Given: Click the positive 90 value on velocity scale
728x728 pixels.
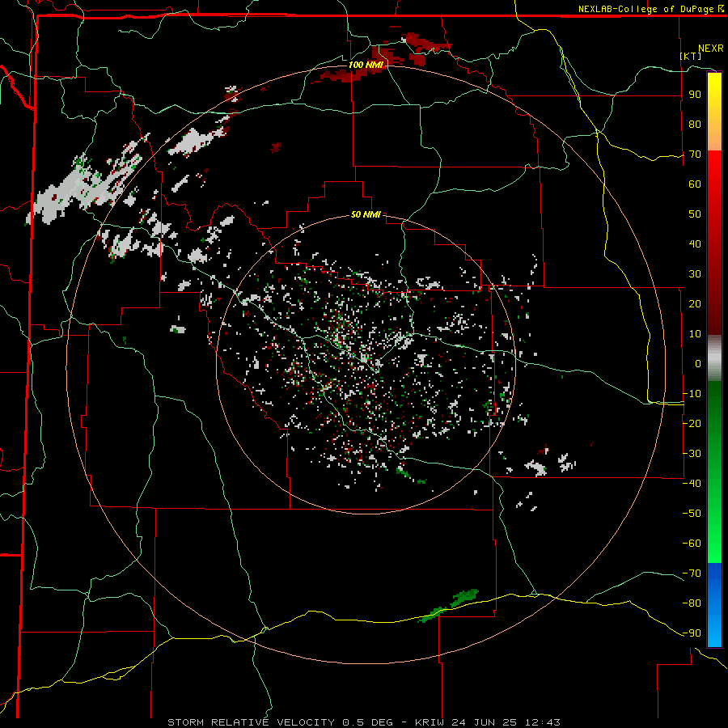Looking at the screenshot, I should tap(695, 95).
